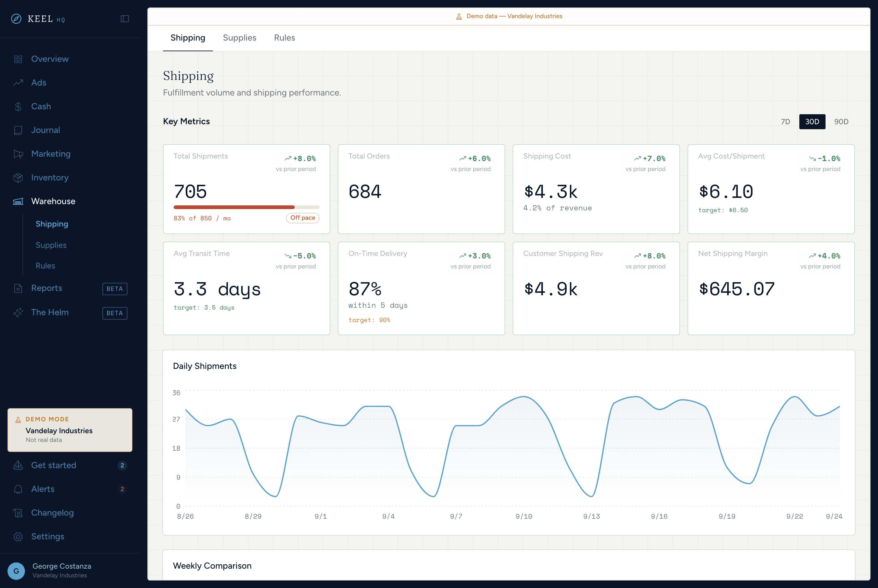Click the On-Time Delivery target: 90% text
Image resolution: width=878 pixels, height=588 pixels.
tap(369, 320)
